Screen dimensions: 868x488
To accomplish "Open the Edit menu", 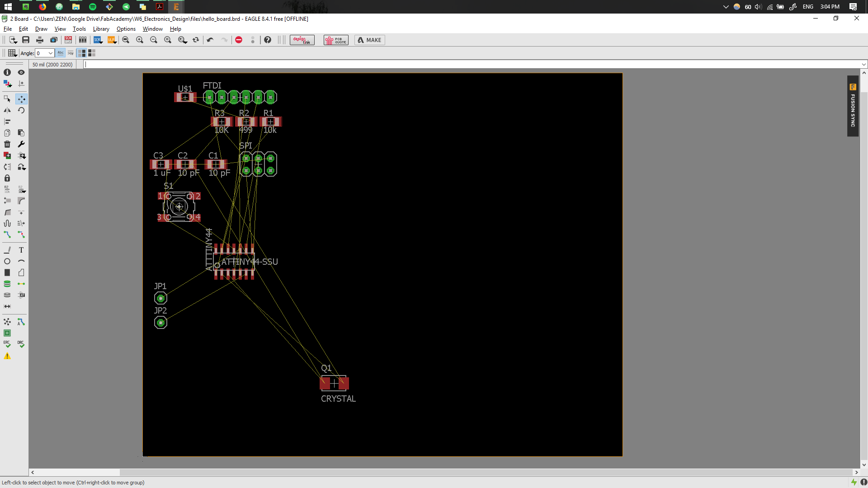I will [24, 29].
